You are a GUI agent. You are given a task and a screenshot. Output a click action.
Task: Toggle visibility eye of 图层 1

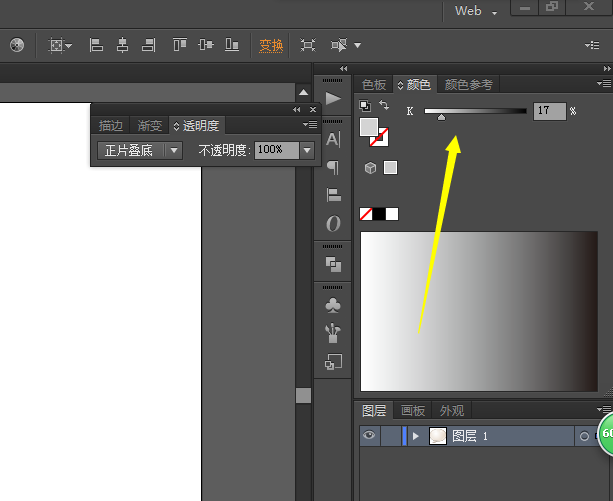click(x=369, y=435)
